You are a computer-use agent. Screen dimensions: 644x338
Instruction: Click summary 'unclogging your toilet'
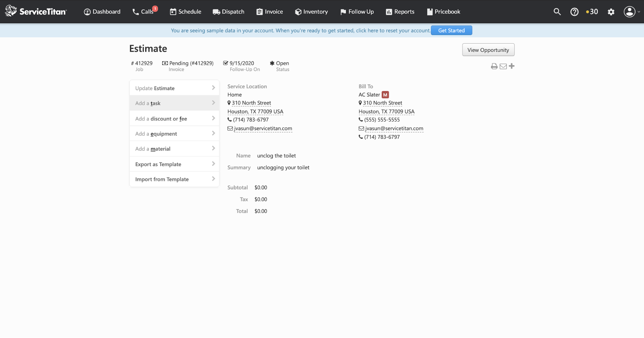tap(283, 168)
